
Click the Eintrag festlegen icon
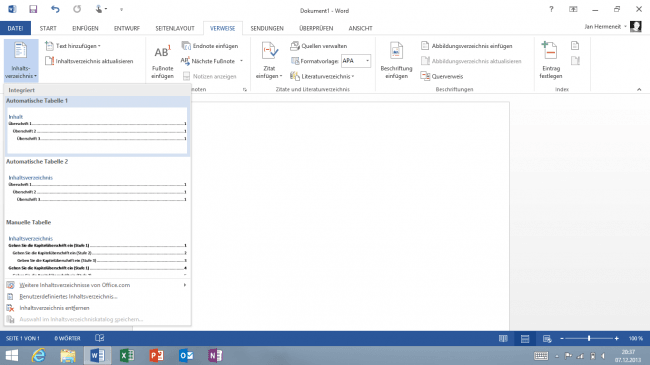click(550, 51)
